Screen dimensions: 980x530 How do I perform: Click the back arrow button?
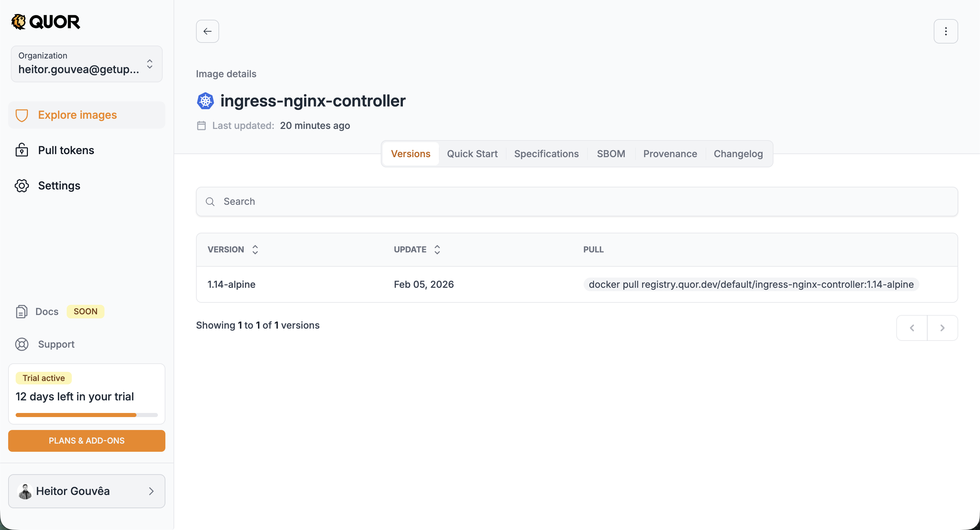click(x=207, y=31)
